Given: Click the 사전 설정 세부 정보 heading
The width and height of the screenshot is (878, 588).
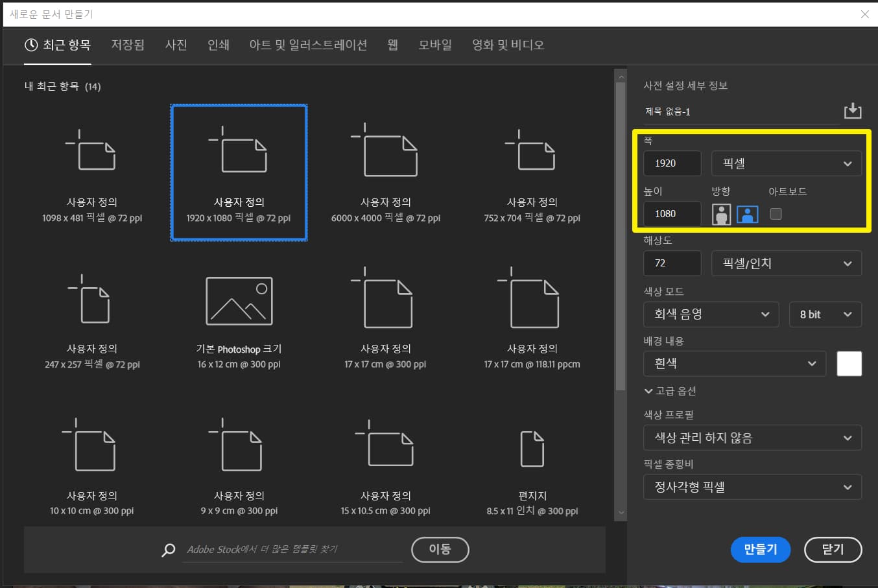Looking at the screenshot, I should 685,86.
